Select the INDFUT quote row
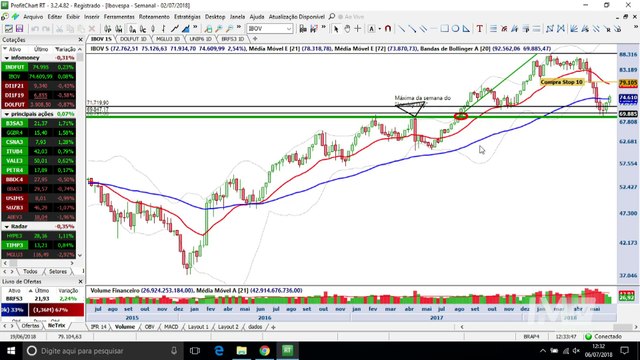 coord(38,67)
